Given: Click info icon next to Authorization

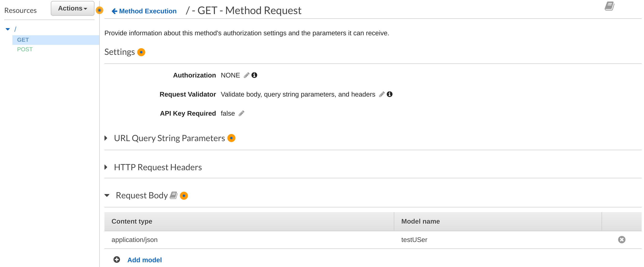Looking at the screenshot, I should (x=254, y=75).
